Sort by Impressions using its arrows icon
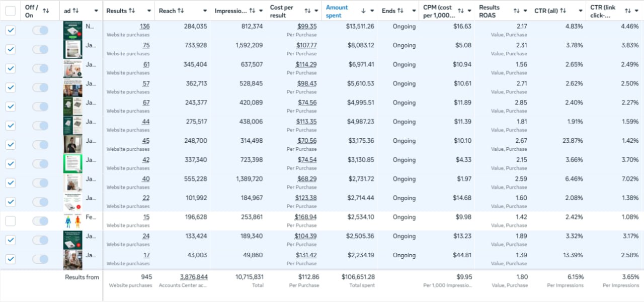The height and width of the screenshot is (302, 644). pyautogui.click(x=253, y=11)
